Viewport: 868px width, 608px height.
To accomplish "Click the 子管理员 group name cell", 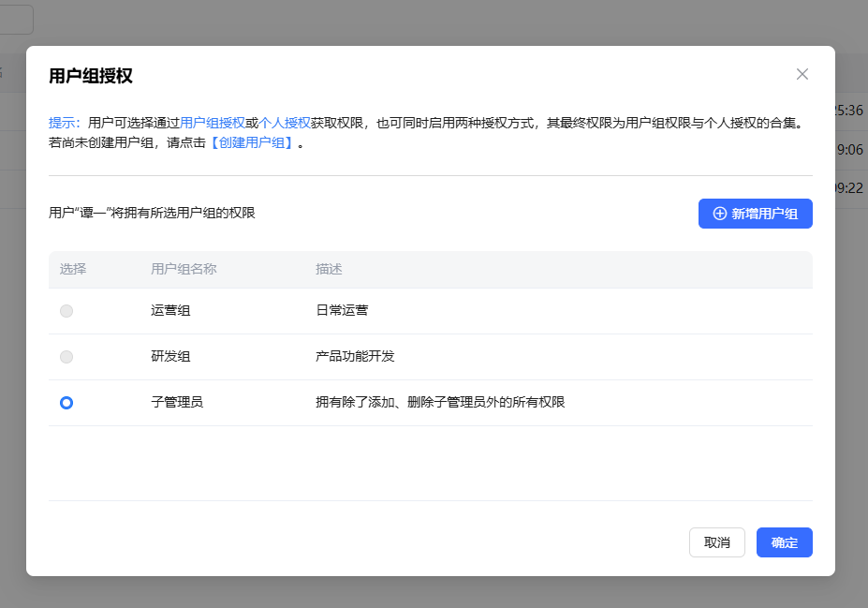I will click(x=177, y=403).
